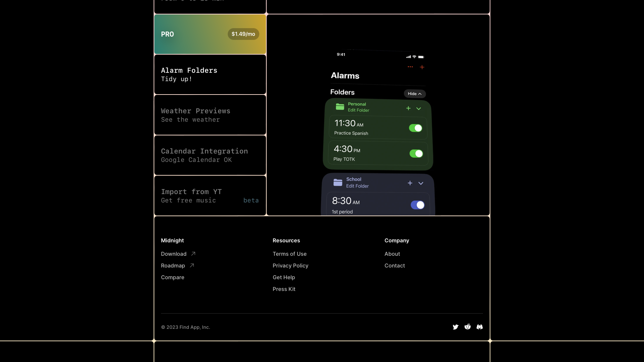Collapse the Personal folder chevron
This screenshot has width=644, height=362.
point(419,109)
